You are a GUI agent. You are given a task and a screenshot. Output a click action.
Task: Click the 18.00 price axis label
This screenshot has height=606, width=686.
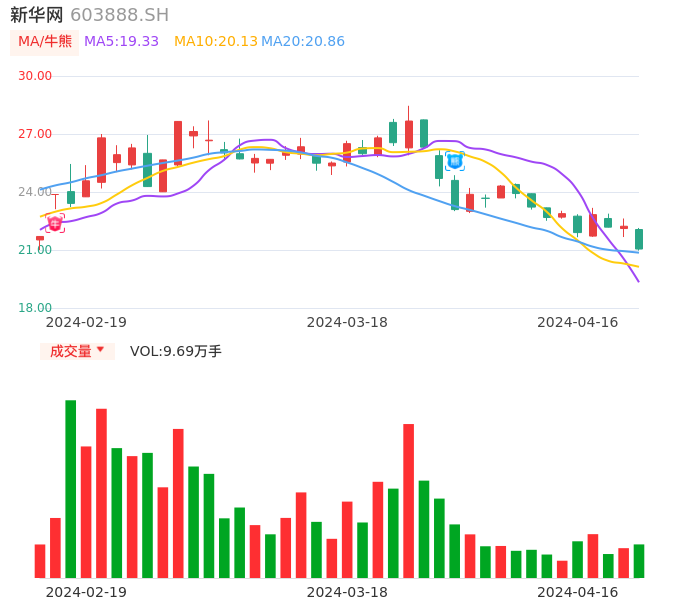click(35, 308)
